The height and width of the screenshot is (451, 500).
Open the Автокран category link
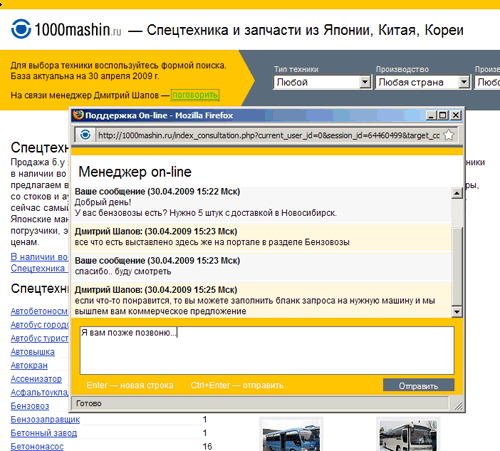pyautogui.click(x=29, y=365)
